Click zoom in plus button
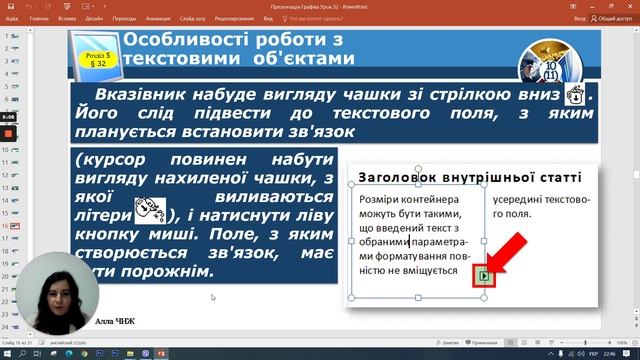 point(609,343)
